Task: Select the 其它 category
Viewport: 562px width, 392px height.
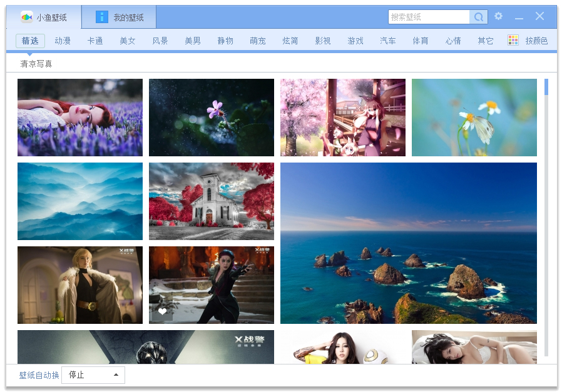Action: point(486,41)
